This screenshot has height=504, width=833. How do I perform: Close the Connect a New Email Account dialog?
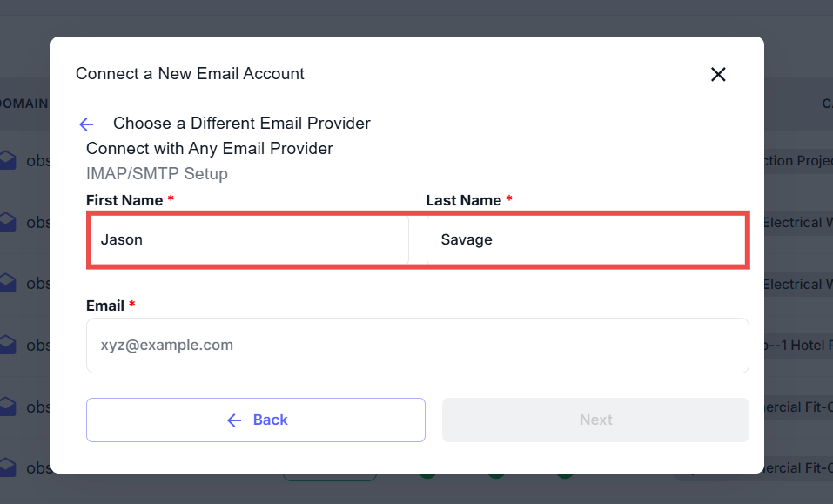click(718, 74)
